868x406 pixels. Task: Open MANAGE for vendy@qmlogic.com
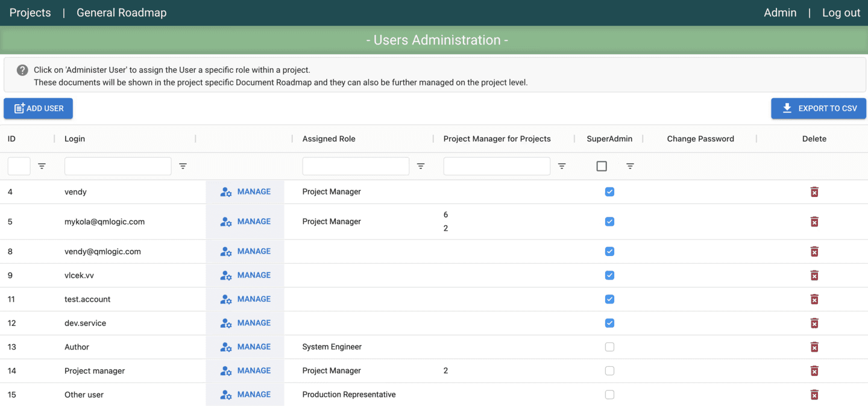(245, 251)
